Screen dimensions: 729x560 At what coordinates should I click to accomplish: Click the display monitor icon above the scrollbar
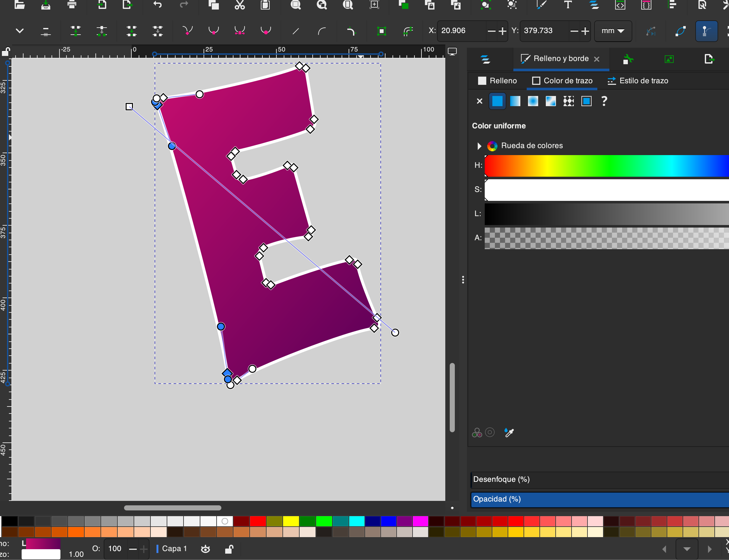click(x=452, y=52)
